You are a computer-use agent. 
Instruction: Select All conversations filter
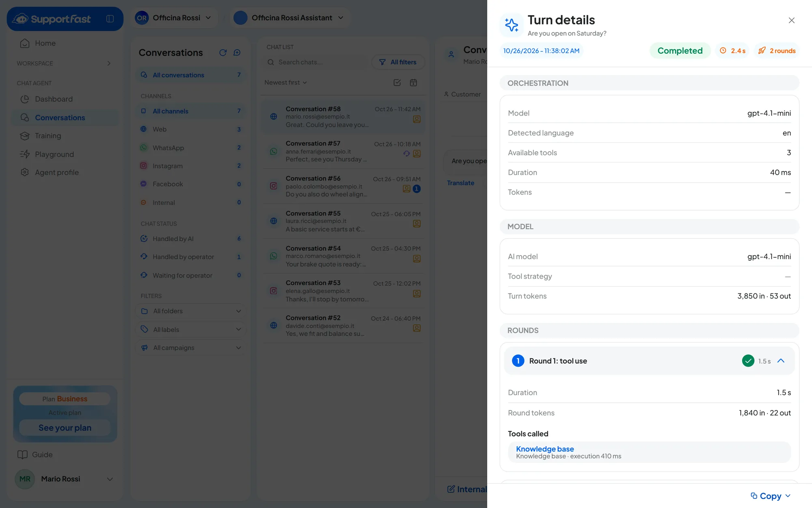[x=191, y=75]
